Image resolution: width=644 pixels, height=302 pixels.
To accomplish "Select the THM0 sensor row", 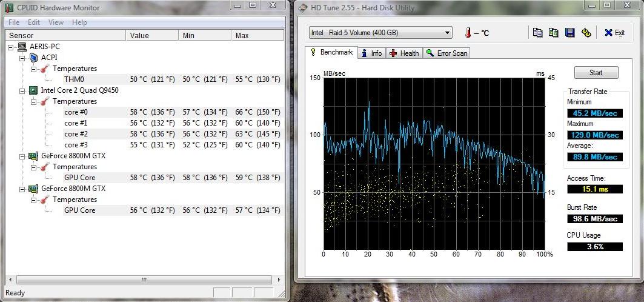I will tap(173, 79).
